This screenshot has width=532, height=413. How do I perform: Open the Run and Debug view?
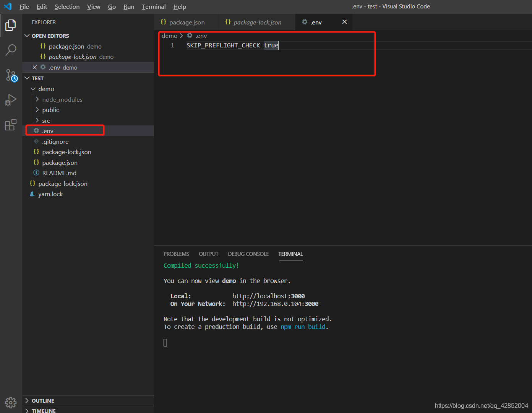click(x=11, y=100)
